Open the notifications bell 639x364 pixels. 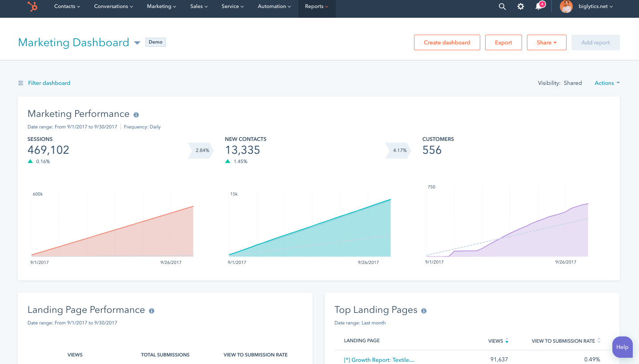[539, 7]
